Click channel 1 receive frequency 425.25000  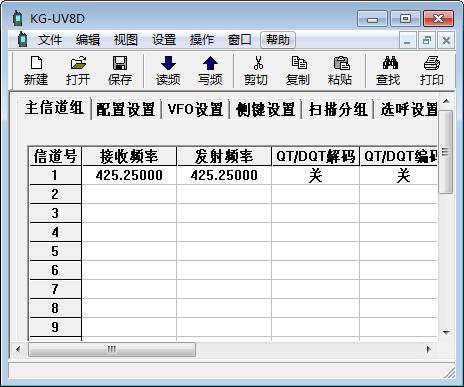tap(129, 175)
